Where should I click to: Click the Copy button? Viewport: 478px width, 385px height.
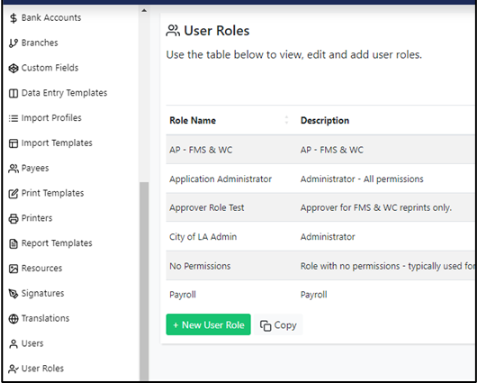tap(278, 325)
